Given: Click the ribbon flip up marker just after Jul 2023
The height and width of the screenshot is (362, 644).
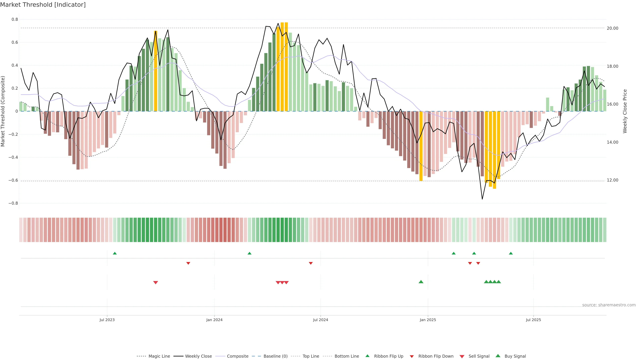Looking at the screenshot, I should pos(115,253).
